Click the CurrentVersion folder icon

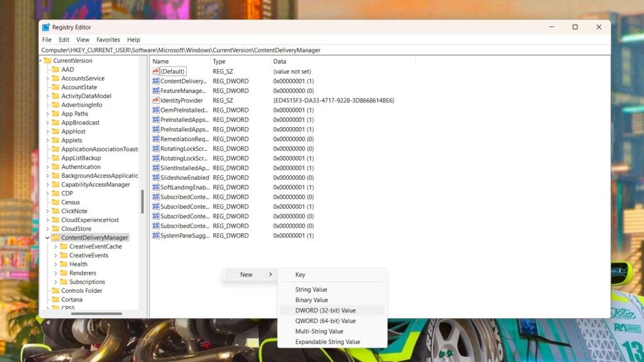[48, 60]
